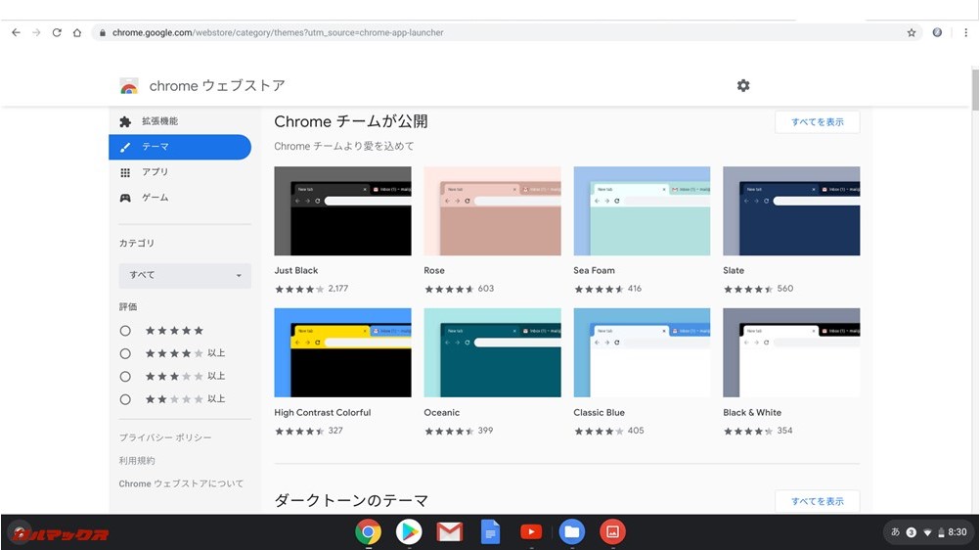Bookmark this page with the star icon
The width and height of the screenshot is (980, 550).
click(912, 32)
